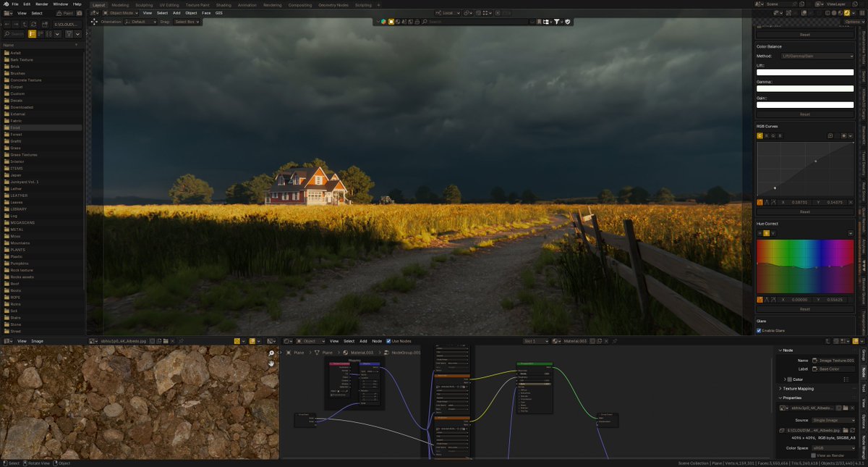Click Reset under Color Balance
This screenshot has height=467, width=868.
pyautogui.click(x=805, y=114)
